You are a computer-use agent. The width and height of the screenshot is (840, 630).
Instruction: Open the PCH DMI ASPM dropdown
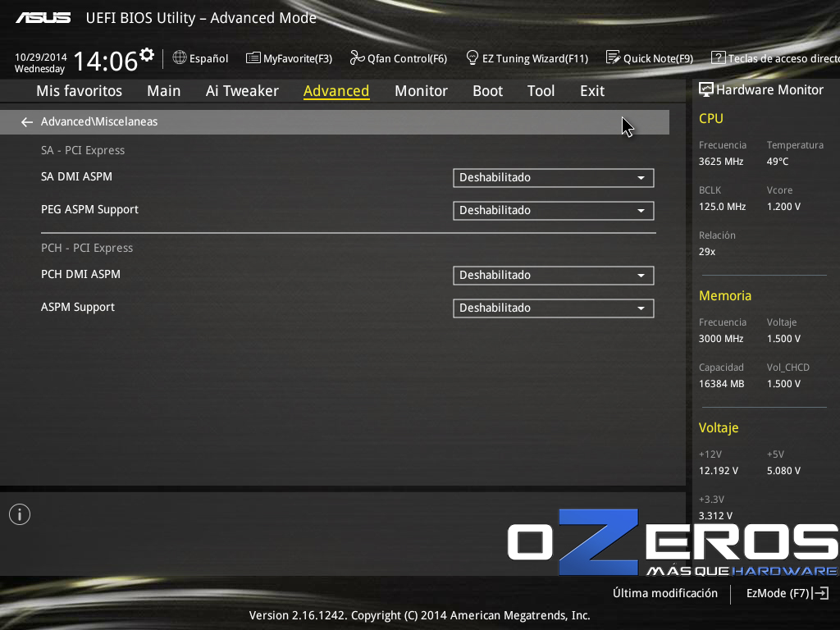pyautogui.click(x=554, y=276)
